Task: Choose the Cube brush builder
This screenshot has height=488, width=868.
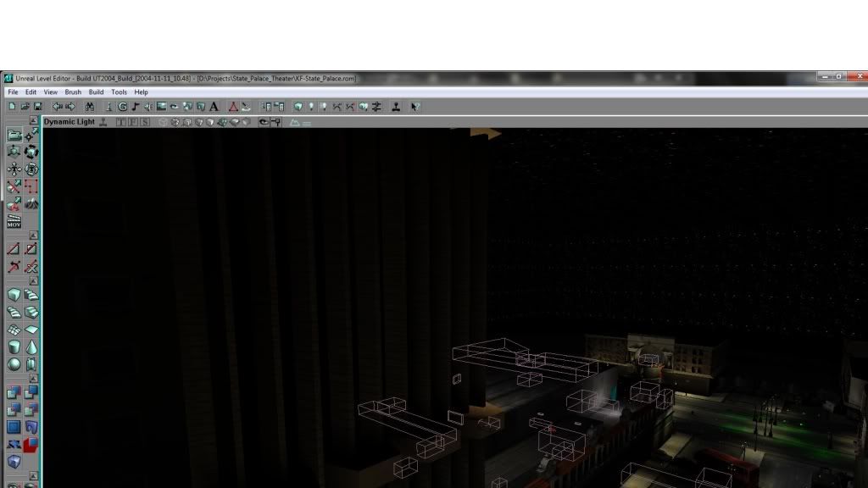Action: pyautogui.click(x=14, y=295)
